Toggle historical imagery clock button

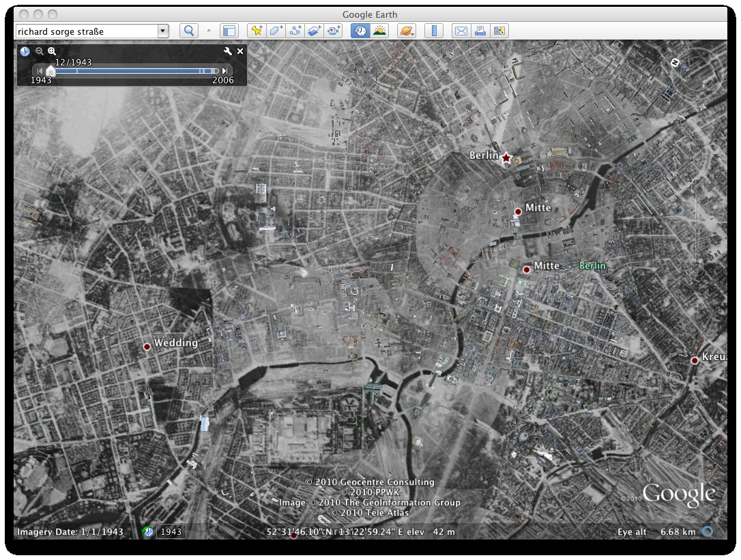coord(360,31)
